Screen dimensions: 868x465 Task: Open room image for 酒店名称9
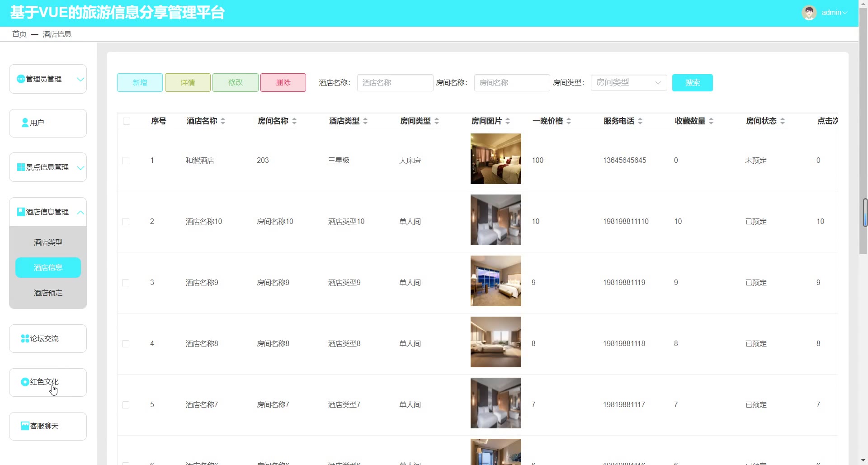pos(496,281)
